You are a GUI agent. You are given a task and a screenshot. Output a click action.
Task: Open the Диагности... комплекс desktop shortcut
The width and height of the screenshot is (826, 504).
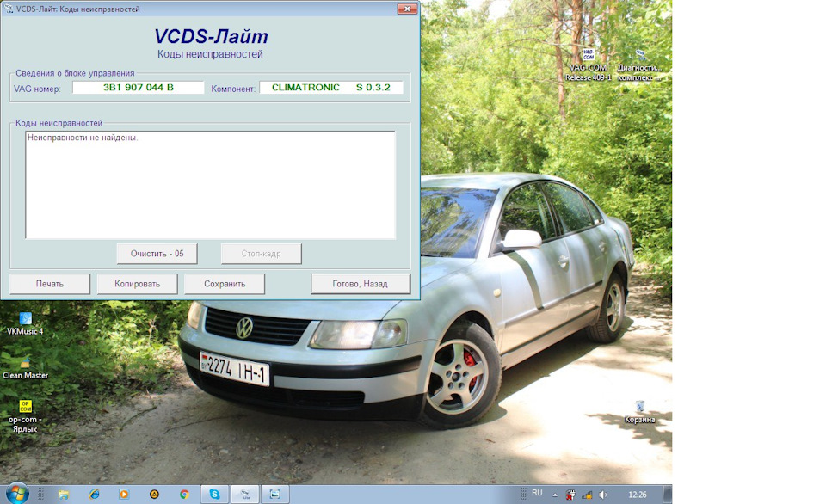(639, 65)
